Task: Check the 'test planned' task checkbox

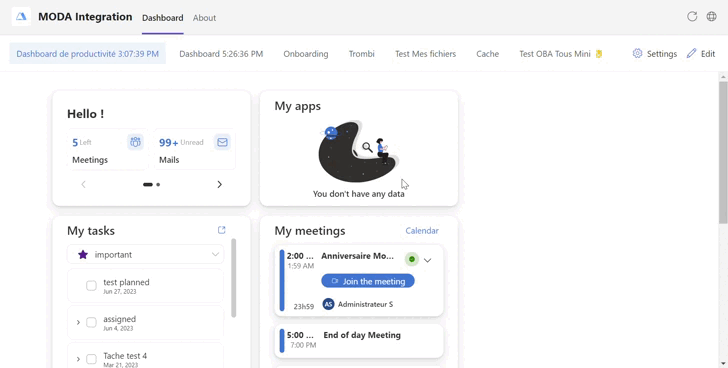Action: 91,285
